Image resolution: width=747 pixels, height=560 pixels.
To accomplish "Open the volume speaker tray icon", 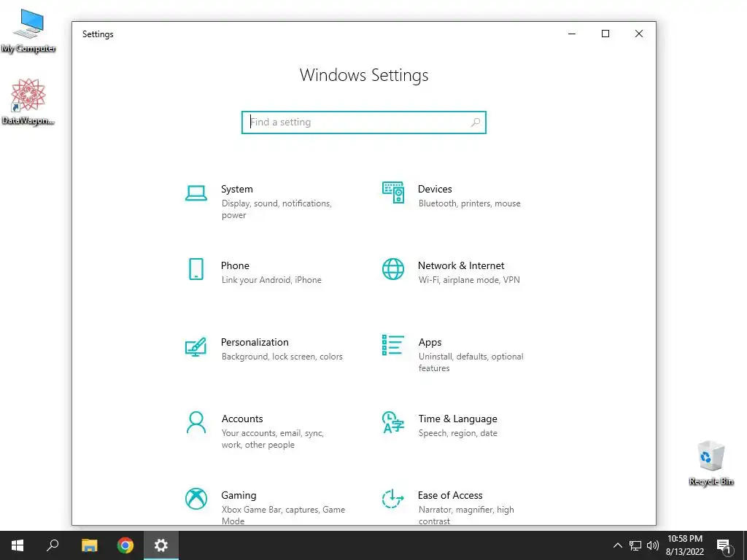I will (653, 545).
